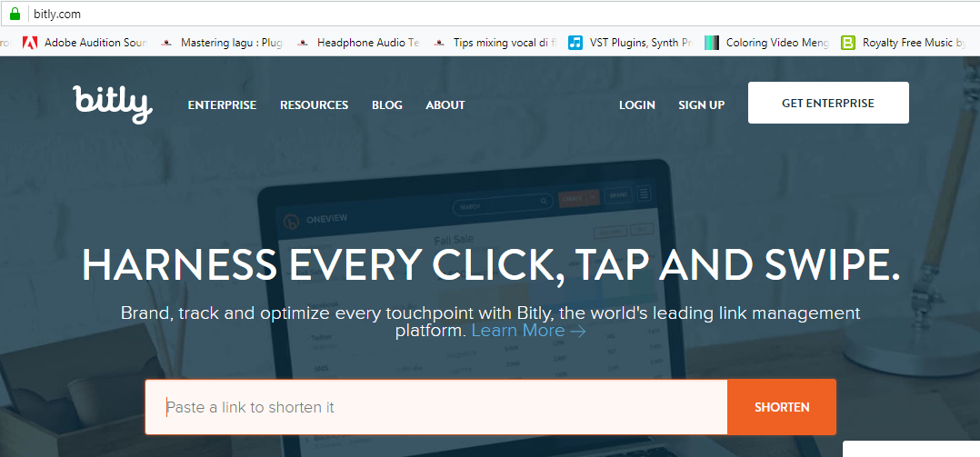
Task: Click the bitly.com address bar text
Action: (57, 14)
